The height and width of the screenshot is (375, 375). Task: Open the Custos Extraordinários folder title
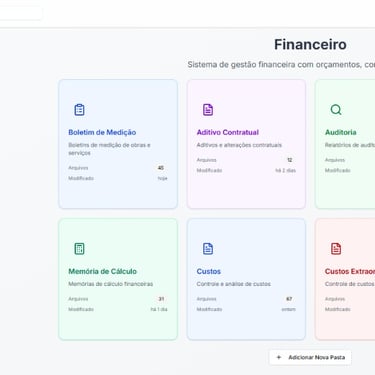click(350, 271)
